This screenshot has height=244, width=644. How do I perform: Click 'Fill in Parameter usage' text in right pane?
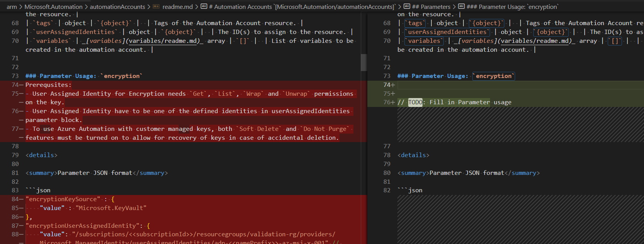click(x=470, y=102)
